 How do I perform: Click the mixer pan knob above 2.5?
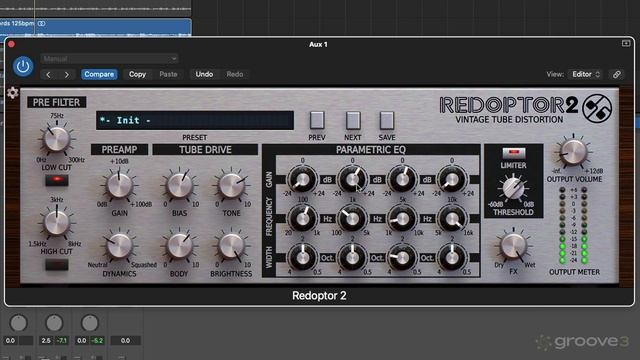point(54,323)
